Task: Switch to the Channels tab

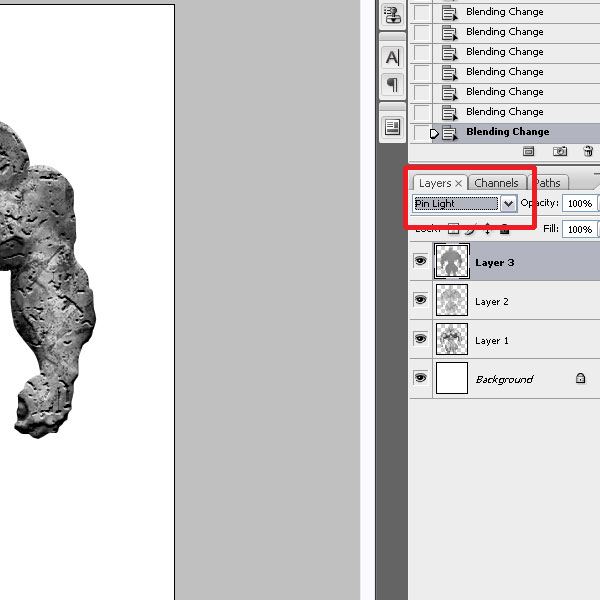Action: (x=496, y=183)
